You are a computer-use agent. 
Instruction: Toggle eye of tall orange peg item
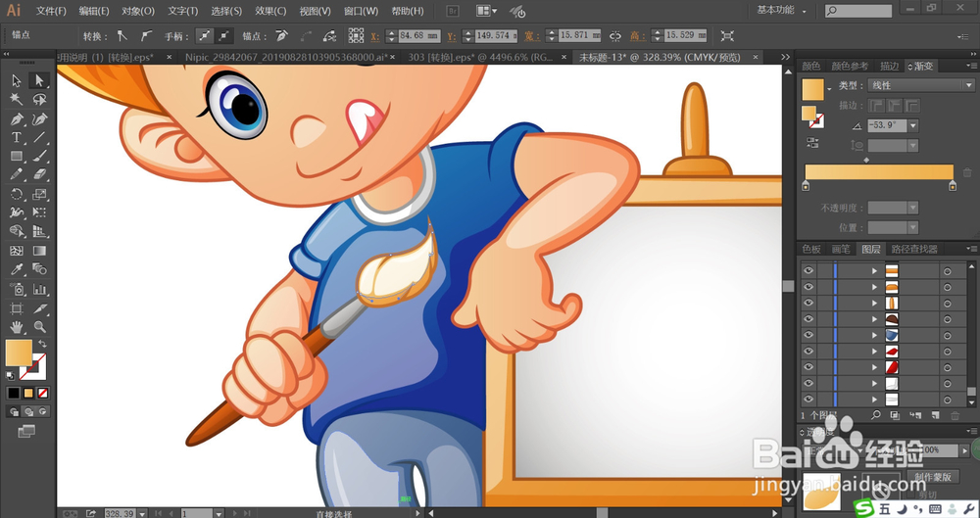pos(808,303)
